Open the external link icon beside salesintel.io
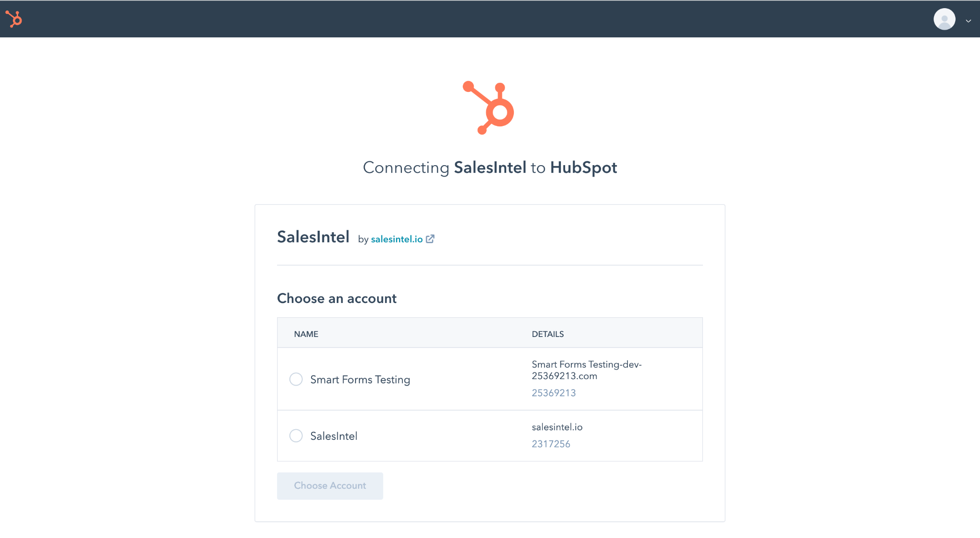980x538 pixels. click(430, 239)
